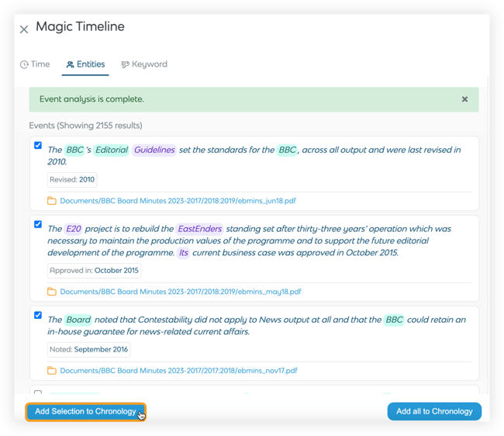Click the Events showing 2155 results label
504x436 pixels.
click(85, 126)
